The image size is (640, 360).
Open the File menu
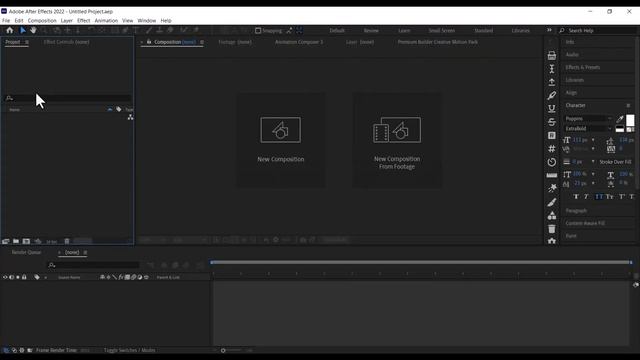click(x=6, y=20)
